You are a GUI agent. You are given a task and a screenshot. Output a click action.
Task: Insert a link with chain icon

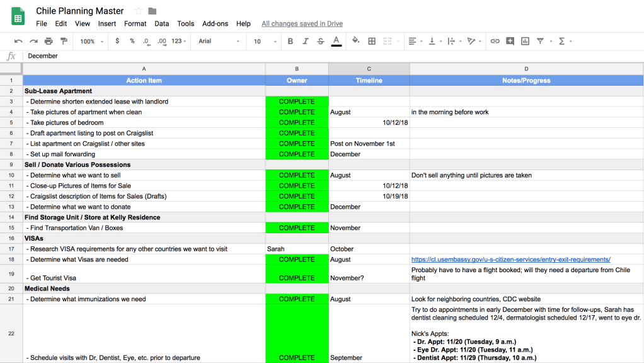coord(495,42)
